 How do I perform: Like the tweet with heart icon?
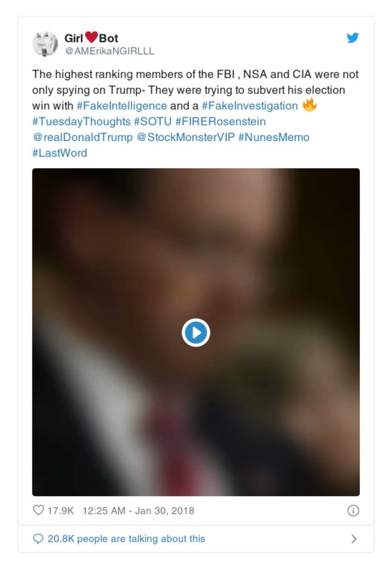click(x=38, y=510)
